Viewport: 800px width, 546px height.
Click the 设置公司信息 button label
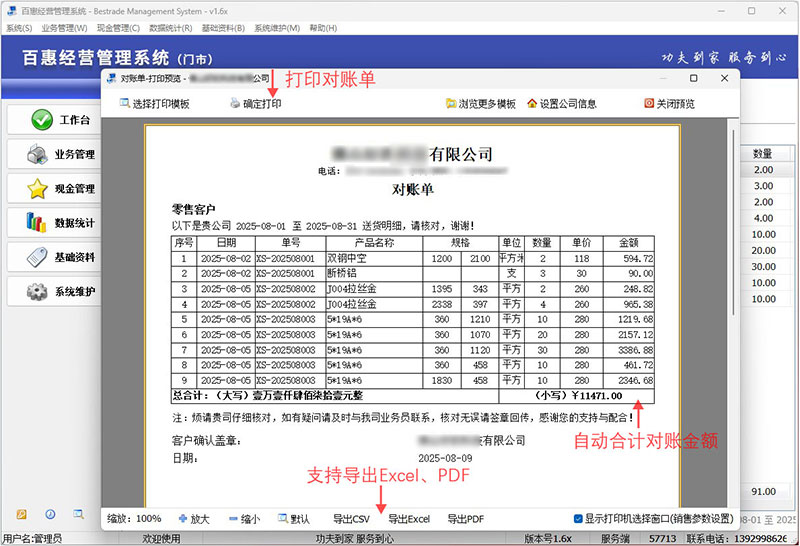coord(568,104)
